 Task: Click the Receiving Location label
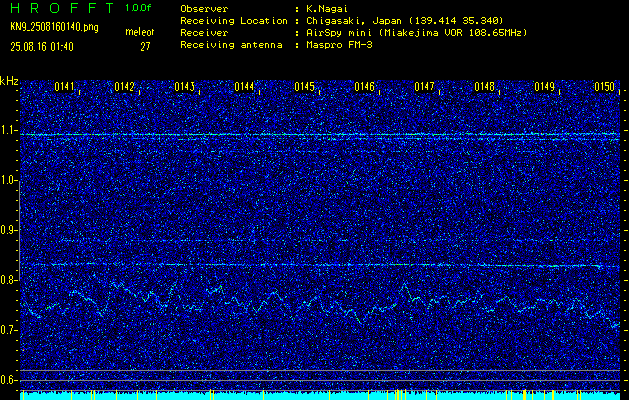[234, 20]
